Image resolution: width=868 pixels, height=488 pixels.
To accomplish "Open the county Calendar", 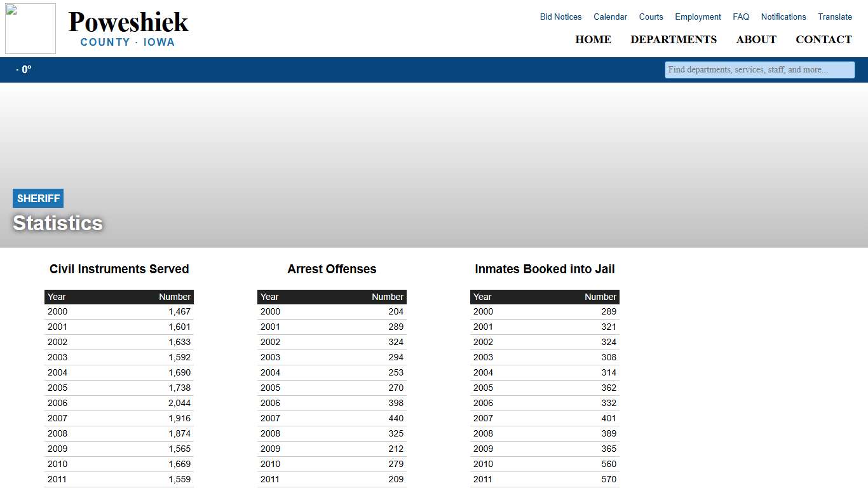I will tap(609, 17).
